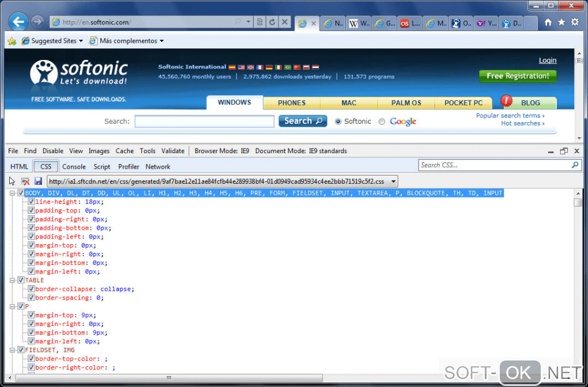Click the Softonic logo
The image size is (588, 387).
click(79, 73)
